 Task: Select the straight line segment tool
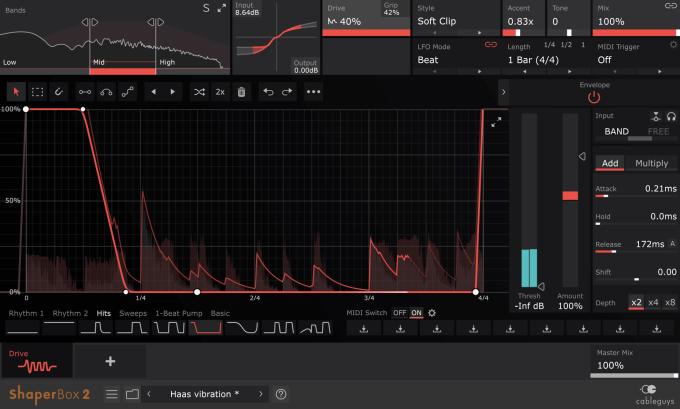85,92
